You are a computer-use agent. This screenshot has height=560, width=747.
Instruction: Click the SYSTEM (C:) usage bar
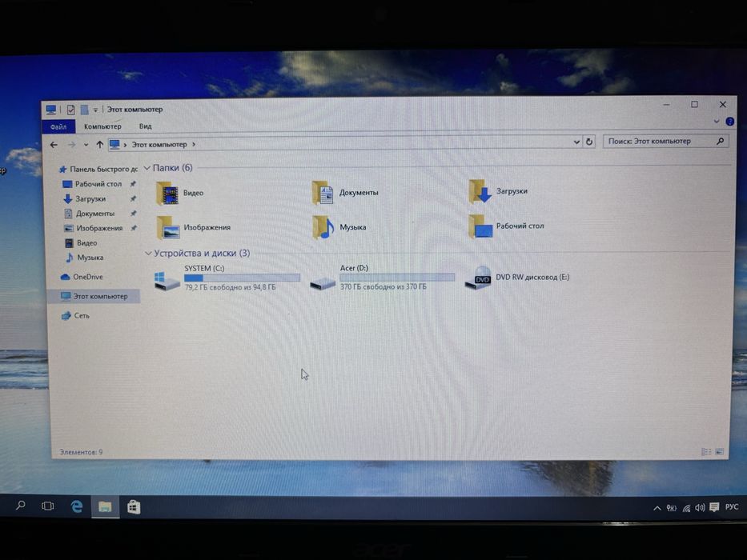pos(242,278)
